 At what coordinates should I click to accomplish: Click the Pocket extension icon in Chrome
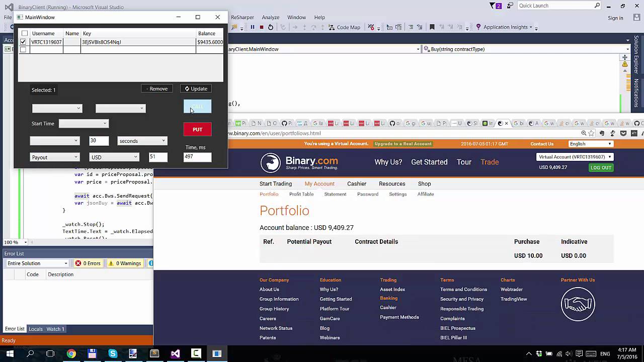tap(623, 133)
